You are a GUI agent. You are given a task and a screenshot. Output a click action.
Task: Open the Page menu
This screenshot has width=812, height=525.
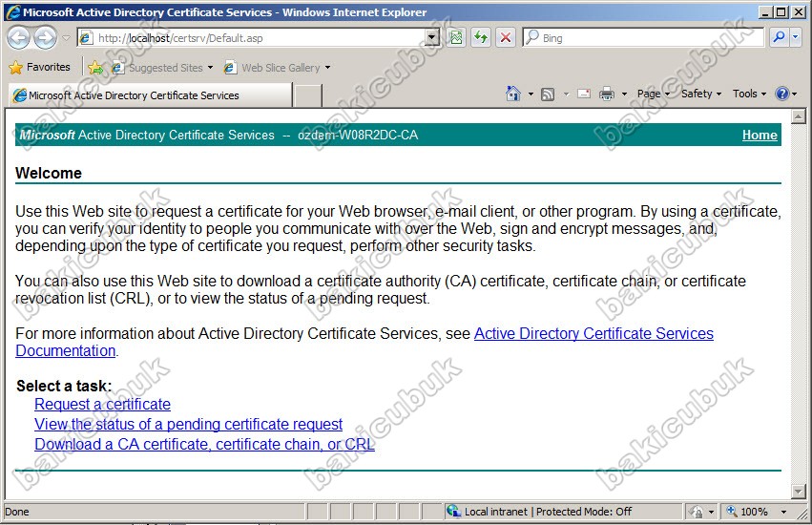coord(654,94)
